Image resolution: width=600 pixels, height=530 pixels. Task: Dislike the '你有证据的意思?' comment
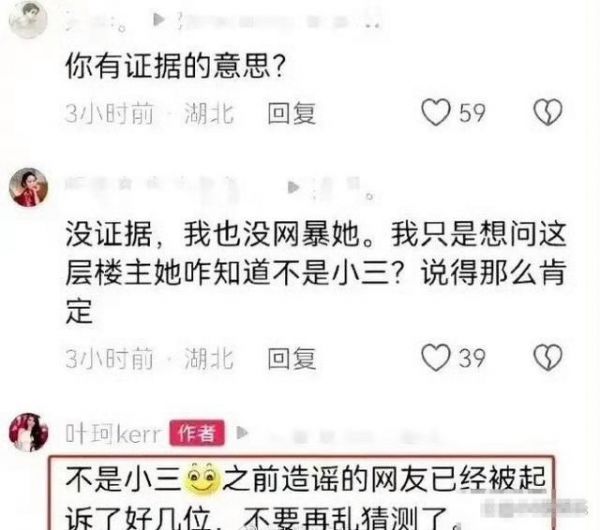pyautogui.click(x=548, y=112)
